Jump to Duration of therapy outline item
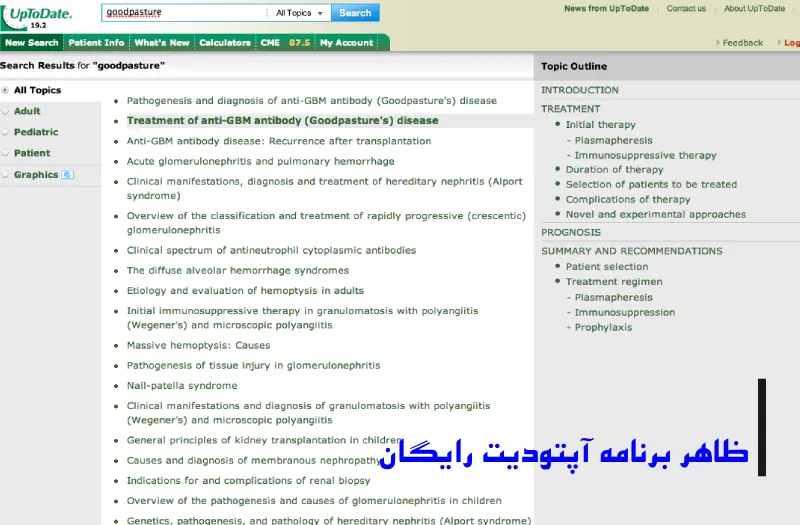800x525 pixels. 614,169
